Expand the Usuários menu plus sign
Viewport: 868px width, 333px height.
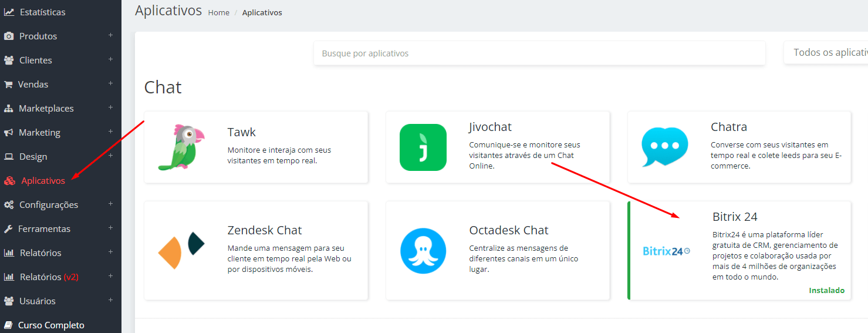tap(110, 300)
